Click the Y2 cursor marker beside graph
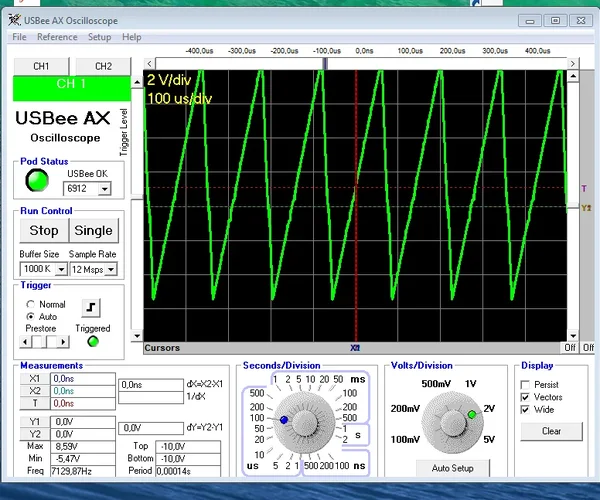Image resolution: width=600 pixels, height=500 pixels. [x=586, y=208]
